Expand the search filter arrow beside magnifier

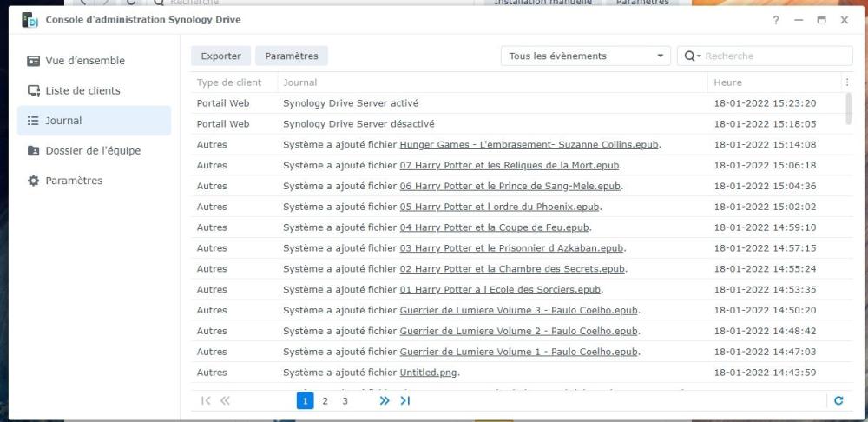[x=699, y=56]
